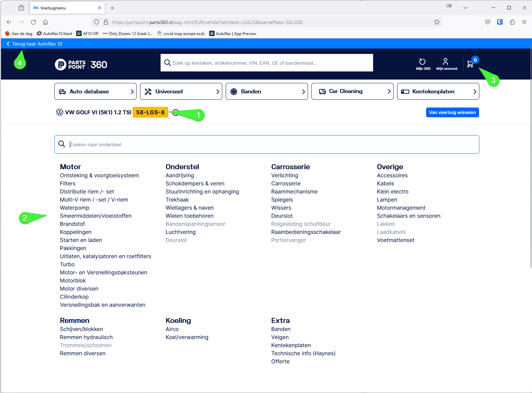The width and height of the screenshot is (532, 393).
Task: Expand the Kentekenplaten category
Action: [438, 91]
